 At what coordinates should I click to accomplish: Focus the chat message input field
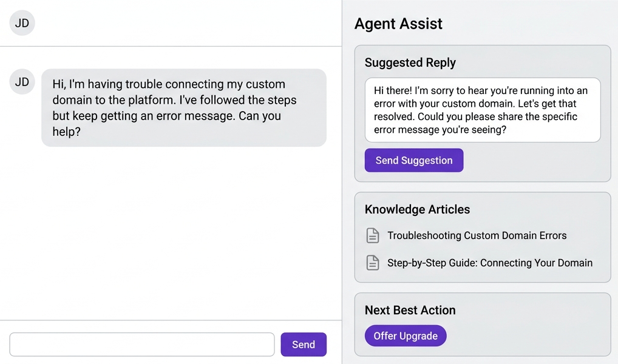pos(142,345)
